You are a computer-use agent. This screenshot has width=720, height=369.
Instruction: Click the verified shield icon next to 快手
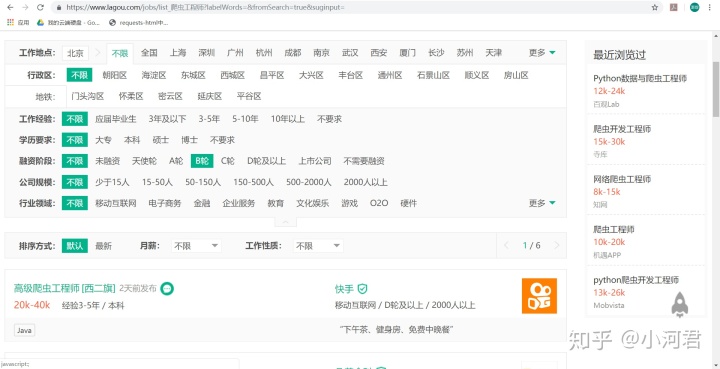click(363, 289)
